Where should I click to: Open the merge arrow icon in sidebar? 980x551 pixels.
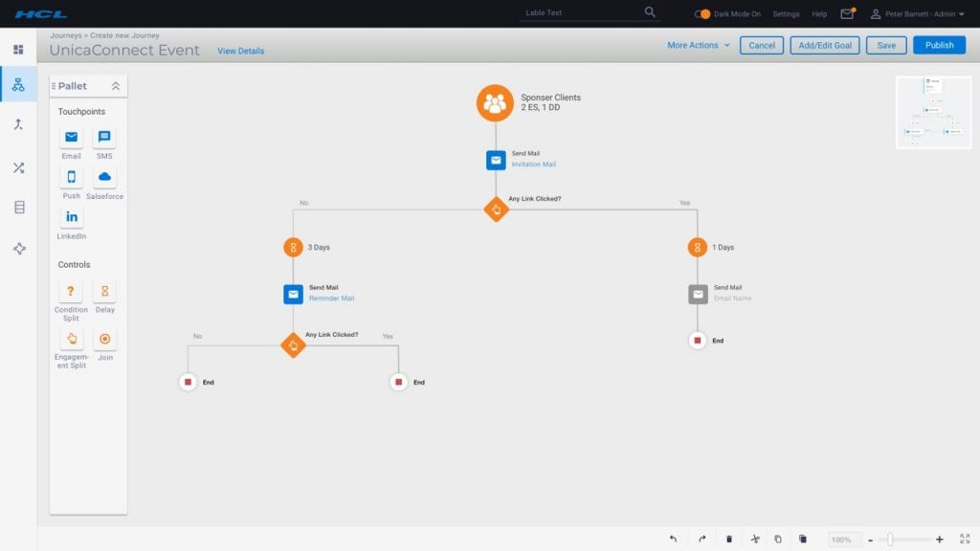pyautogui.click(x=19, y=124)
